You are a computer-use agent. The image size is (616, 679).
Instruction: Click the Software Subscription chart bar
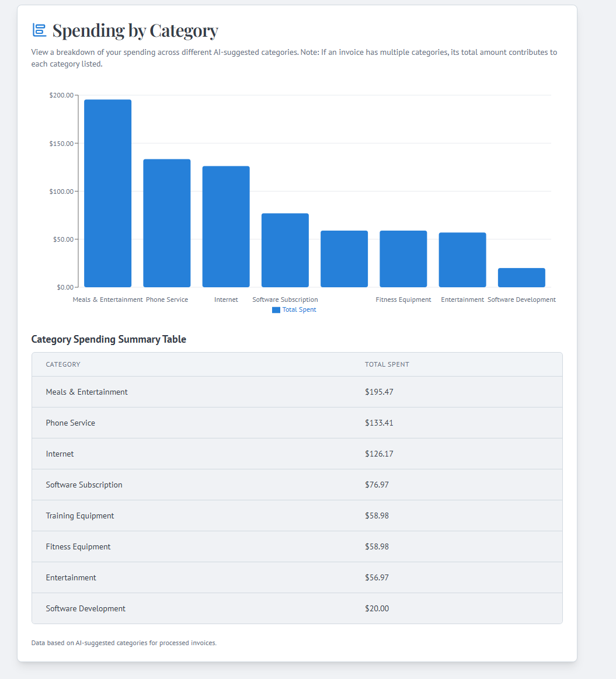tap(285, 250)
